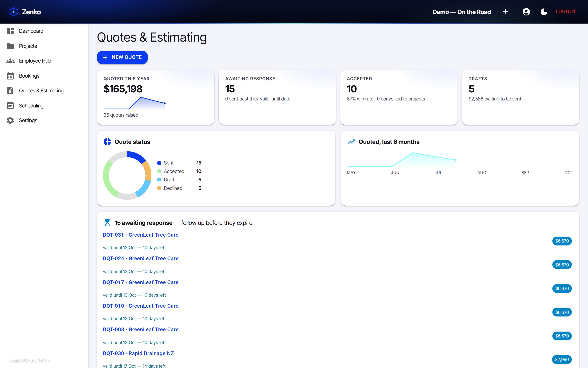Open quote DQT-003 GreenLeaf Tree Care
Image resolution: width=588 pixels, height=368 pixels.
[x=140, y=330]
